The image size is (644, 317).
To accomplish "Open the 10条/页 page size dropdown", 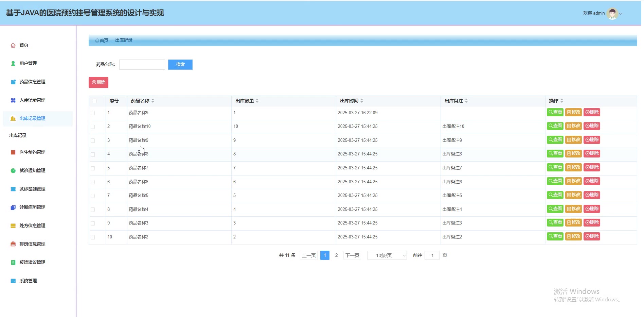I will coord(387,255).
